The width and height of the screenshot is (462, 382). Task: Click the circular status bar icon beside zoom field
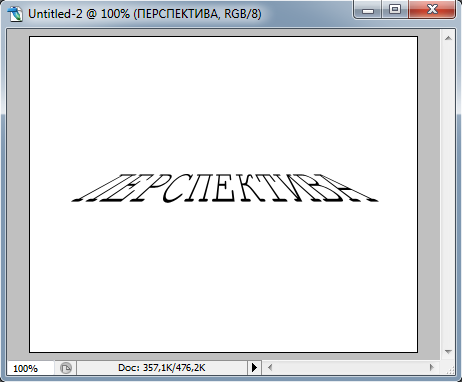(x=66, y=368)
